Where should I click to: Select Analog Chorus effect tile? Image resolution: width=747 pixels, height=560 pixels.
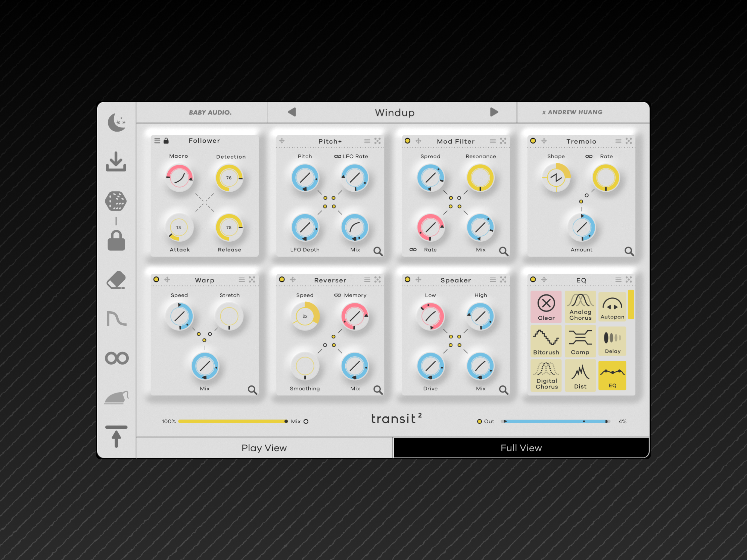tap(580, 307)
